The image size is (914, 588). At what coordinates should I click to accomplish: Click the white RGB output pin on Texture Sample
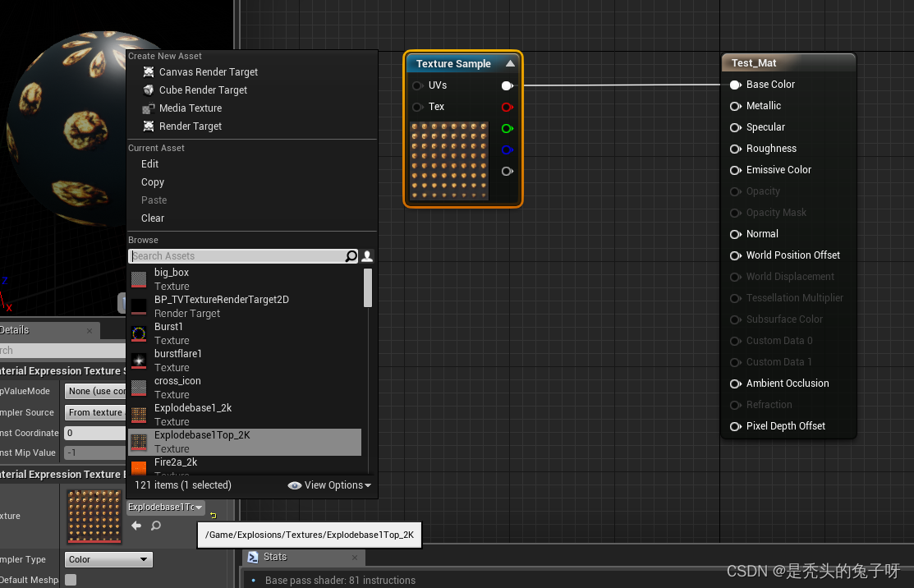click(x=507, y=85)
